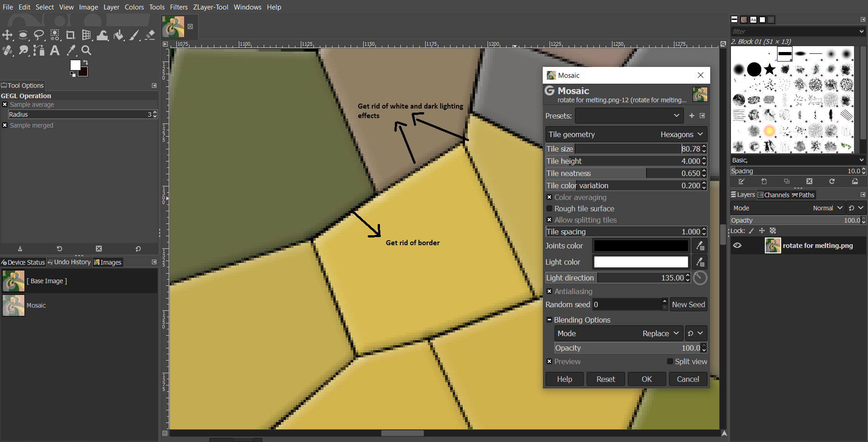868x442 pixels.
Task: Toggle the Color averaging checkbox
Action: pos(549,197)
